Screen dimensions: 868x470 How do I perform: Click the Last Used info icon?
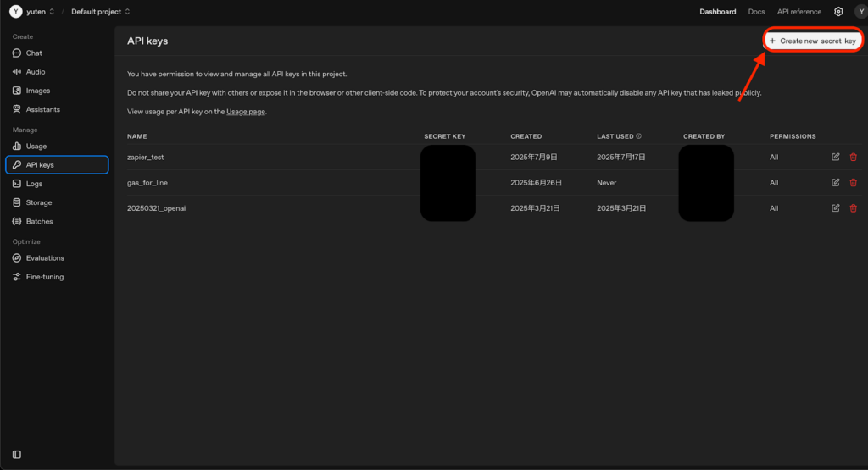639,136
